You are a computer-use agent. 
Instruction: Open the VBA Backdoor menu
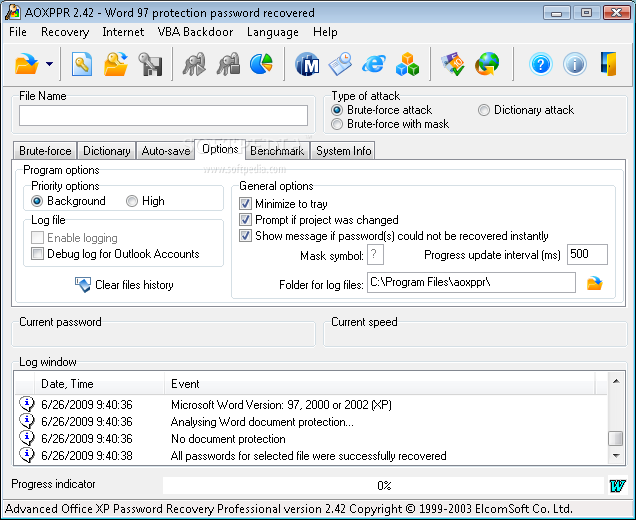pyautogui.click(x=195, y=32)
